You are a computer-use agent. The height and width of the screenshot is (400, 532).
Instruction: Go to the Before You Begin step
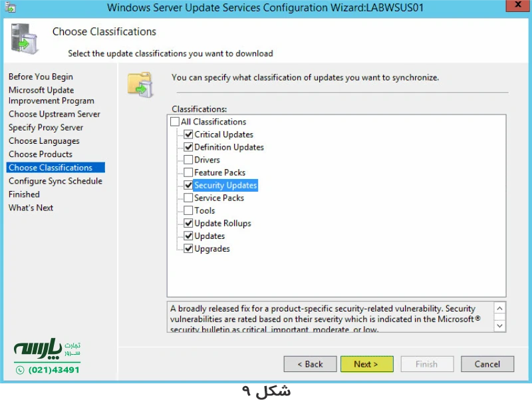tap(41, 77)
